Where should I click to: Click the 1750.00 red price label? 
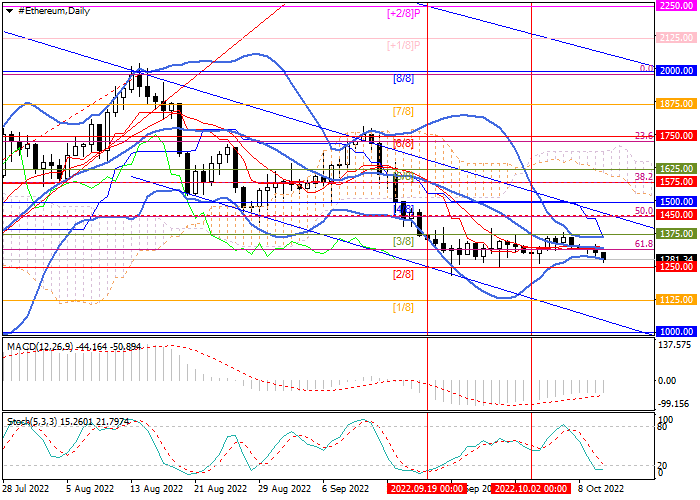[x=676, y=135]
